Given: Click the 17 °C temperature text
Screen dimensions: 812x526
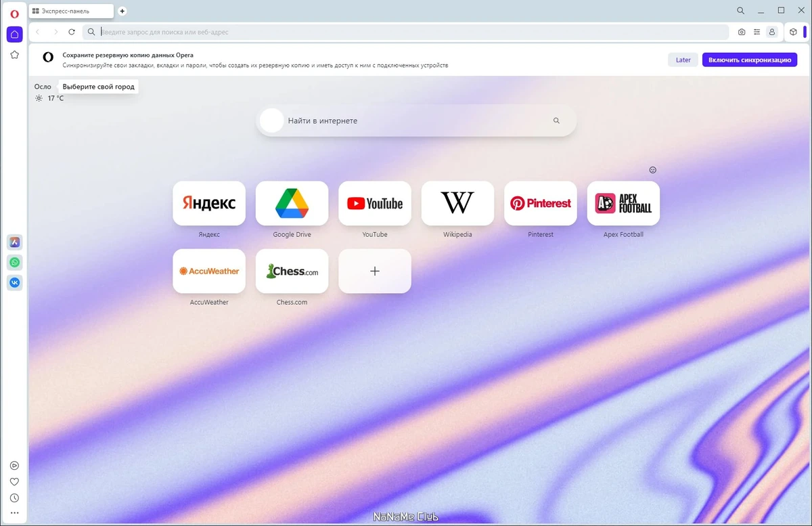Looking at the screenshot, I should point(55,98).
